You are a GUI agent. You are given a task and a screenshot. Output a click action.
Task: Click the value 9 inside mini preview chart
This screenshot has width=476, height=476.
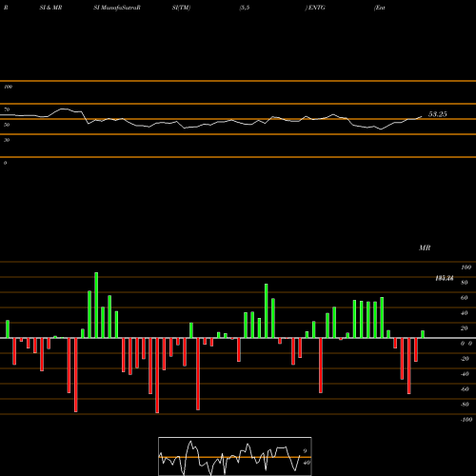point(305,451)
